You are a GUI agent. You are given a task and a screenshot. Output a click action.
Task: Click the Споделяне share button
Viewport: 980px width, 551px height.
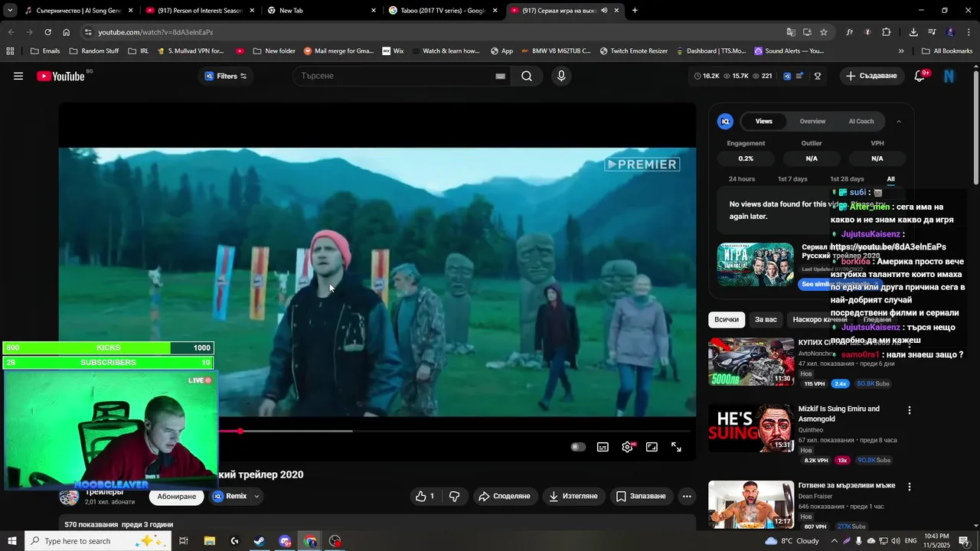505,496
